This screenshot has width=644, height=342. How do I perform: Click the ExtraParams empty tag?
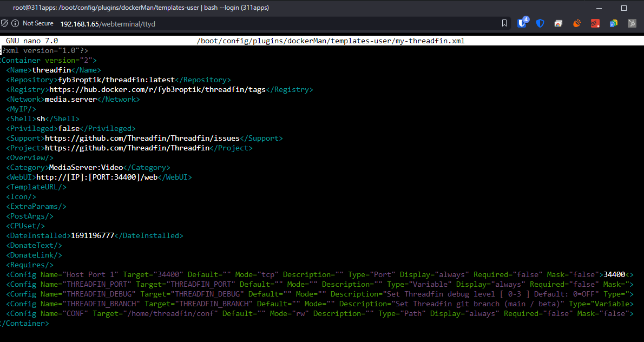click(x=36, y=207)
